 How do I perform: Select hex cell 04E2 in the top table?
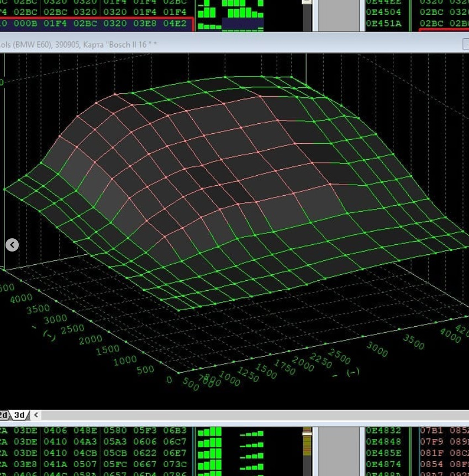tap(175, 23)
